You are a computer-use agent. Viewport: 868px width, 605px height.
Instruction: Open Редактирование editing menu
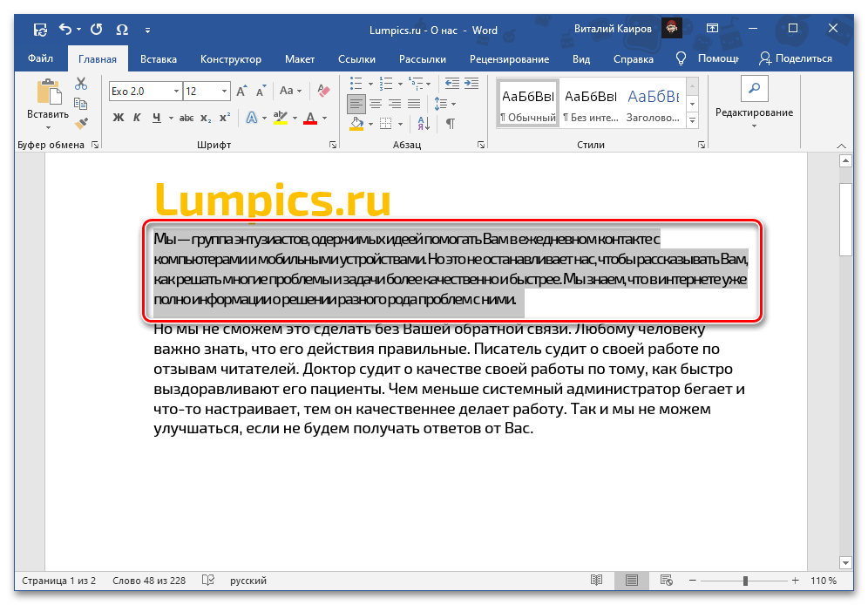coord(754,103)
